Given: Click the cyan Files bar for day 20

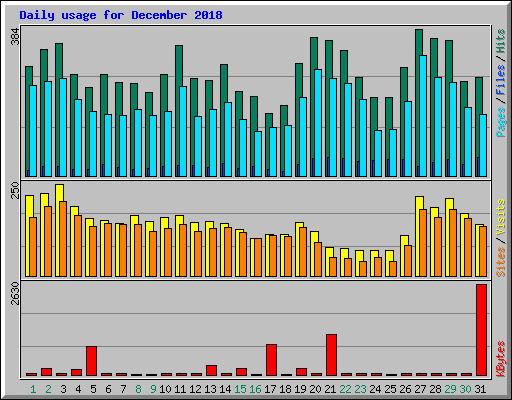Looking at the screenshot, I should 318,123.
